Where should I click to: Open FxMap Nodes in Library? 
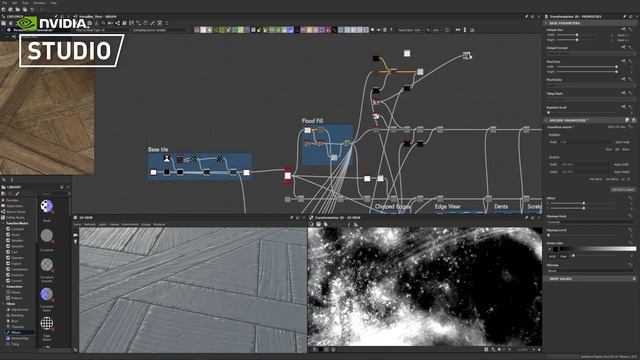click(x=15, y=218)
